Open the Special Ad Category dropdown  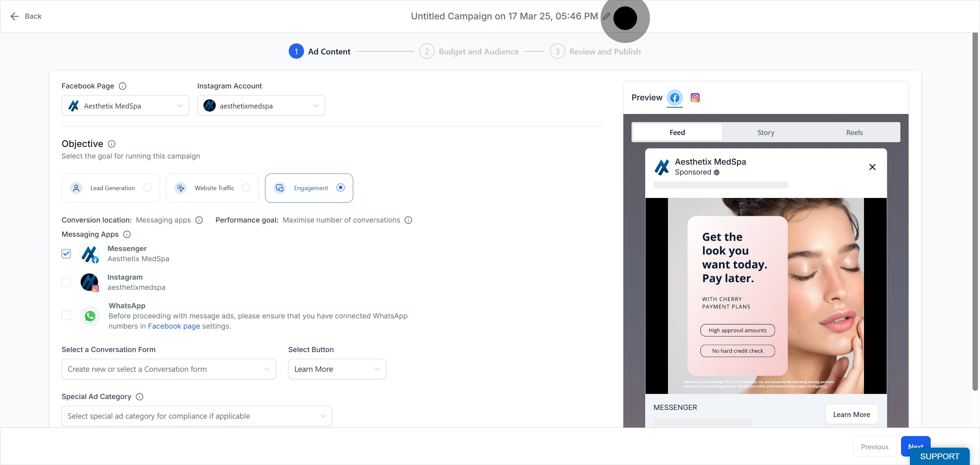(196, 416)
